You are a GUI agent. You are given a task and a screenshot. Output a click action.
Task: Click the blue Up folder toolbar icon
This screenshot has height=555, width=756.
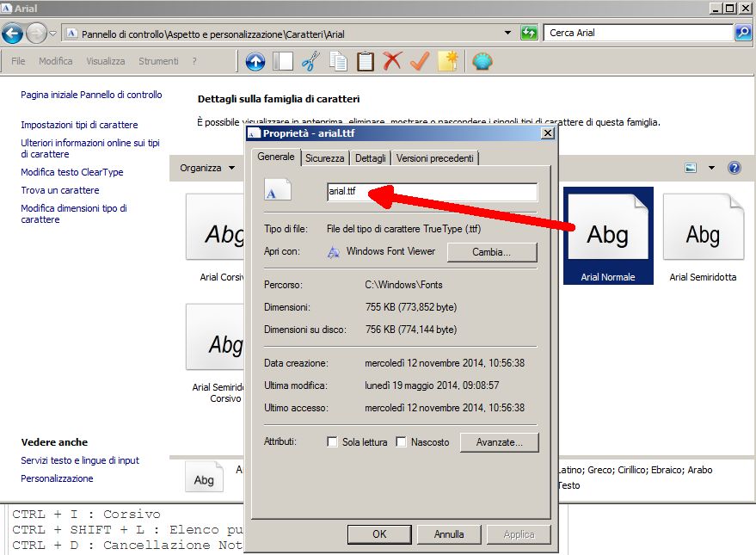[255, 62]
